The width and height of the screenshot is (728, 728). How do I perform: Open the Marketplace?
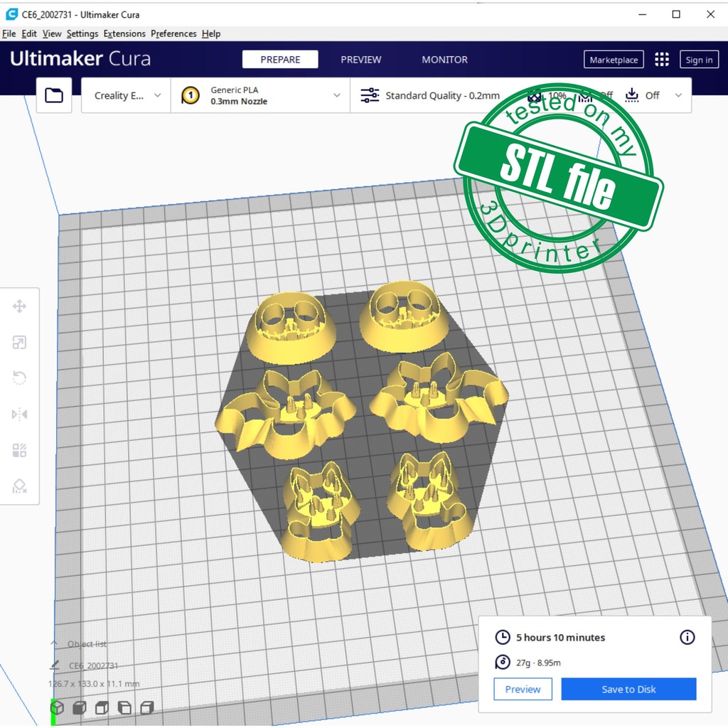(x=614, y=60)
